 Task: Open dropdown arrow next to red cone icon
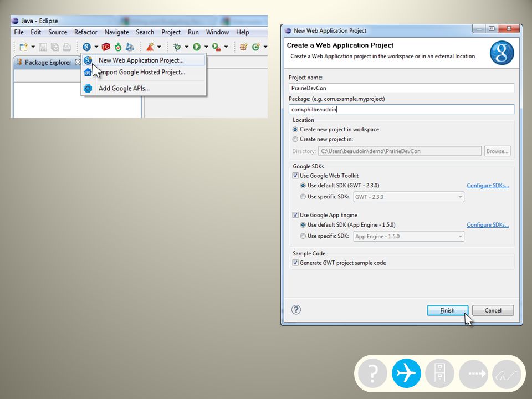[159, 47]
